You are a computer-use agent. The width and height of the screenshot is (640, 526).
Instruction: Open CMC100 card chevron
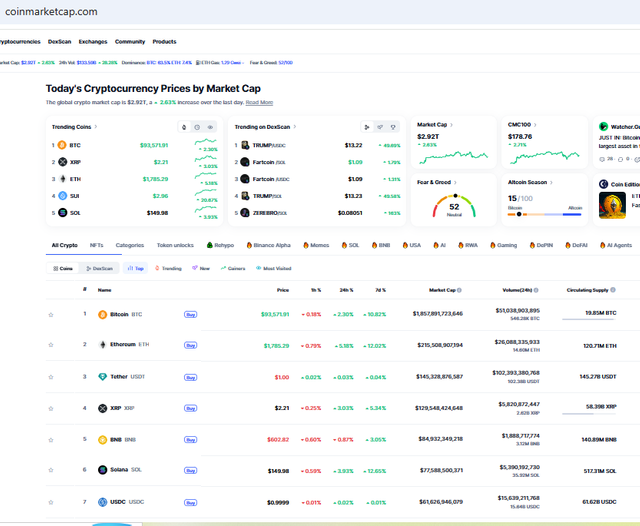tap(535, 124)
